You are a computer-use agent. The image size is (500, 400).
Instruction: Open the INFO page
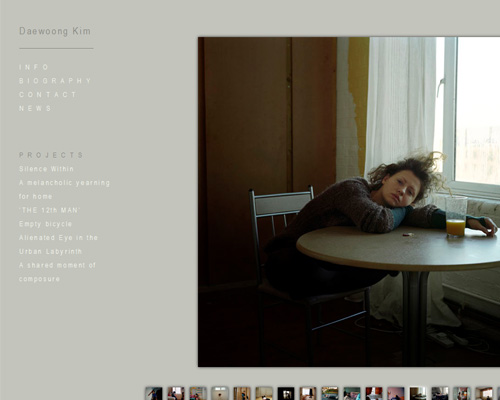(34, 67)
